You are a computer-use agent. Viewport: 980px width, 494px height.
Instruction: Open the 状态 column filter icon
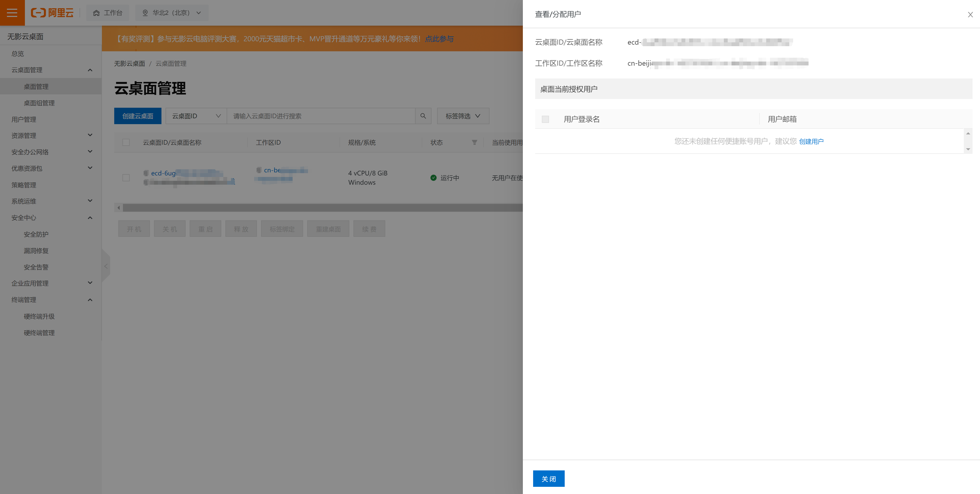(x=474, y=142)
